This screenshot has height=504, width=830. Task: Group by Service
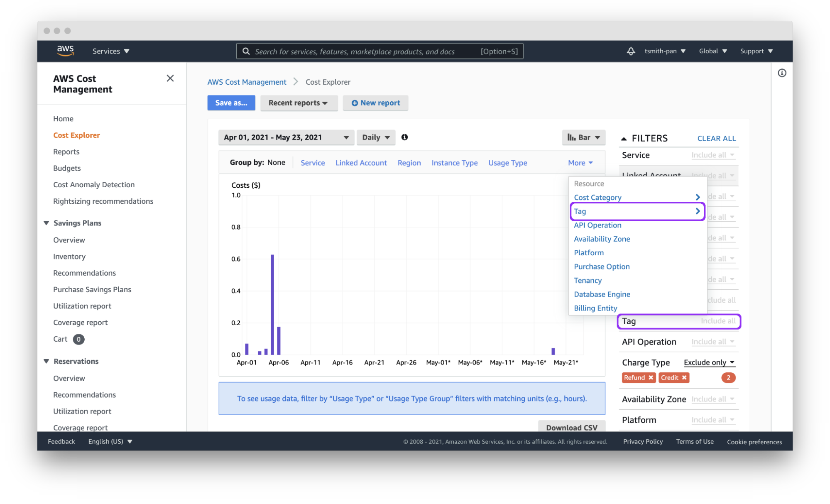point(312,163)
